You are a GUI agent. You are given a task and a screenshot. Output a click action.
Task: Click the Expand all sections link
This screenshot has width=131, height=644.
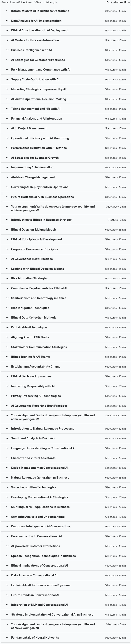(118, 2)
